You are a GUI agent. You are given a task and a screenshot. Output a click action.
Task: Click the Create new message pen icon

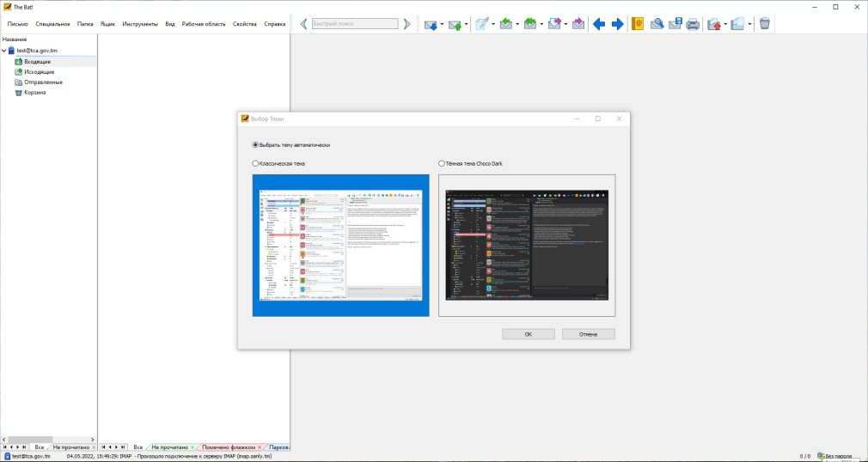pyautogui.click(x=482, y=24)
